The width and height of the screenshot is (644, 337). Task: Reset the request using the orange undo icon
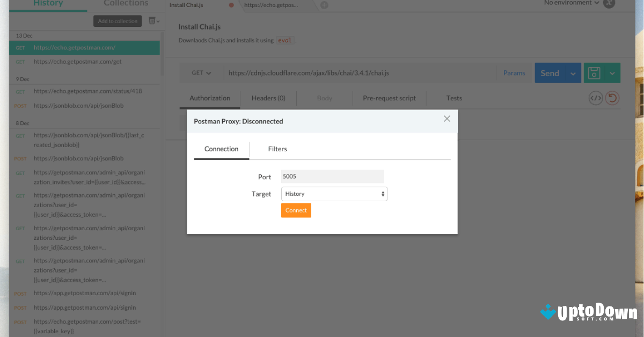(x=612, y=98)
